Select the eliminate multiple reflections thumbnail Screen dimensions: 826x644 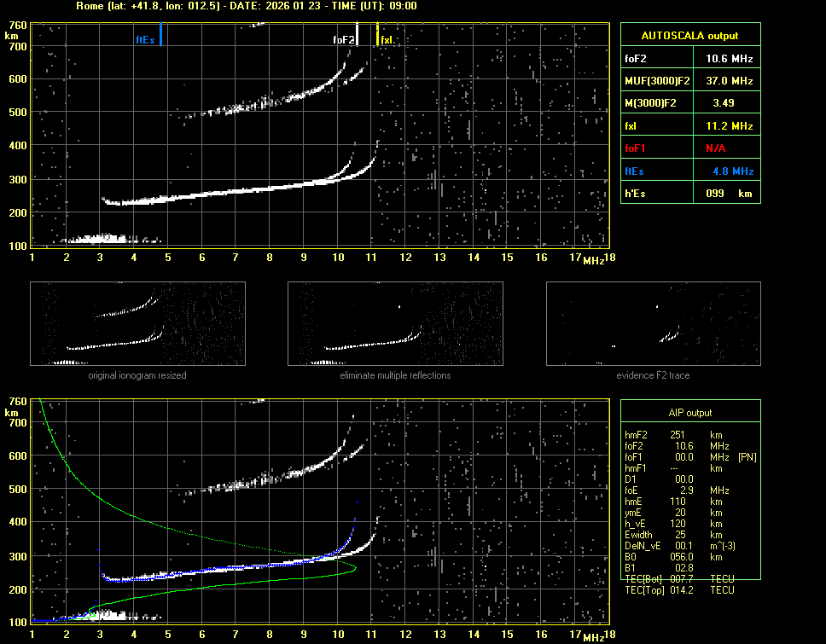395,323
